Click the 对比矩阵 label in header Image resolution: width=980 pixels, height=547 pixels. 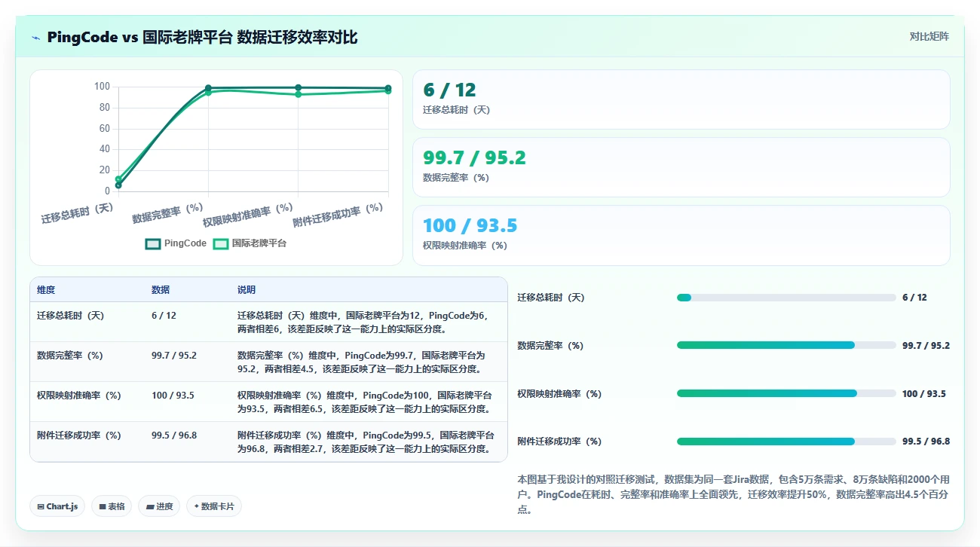point(929,36)
